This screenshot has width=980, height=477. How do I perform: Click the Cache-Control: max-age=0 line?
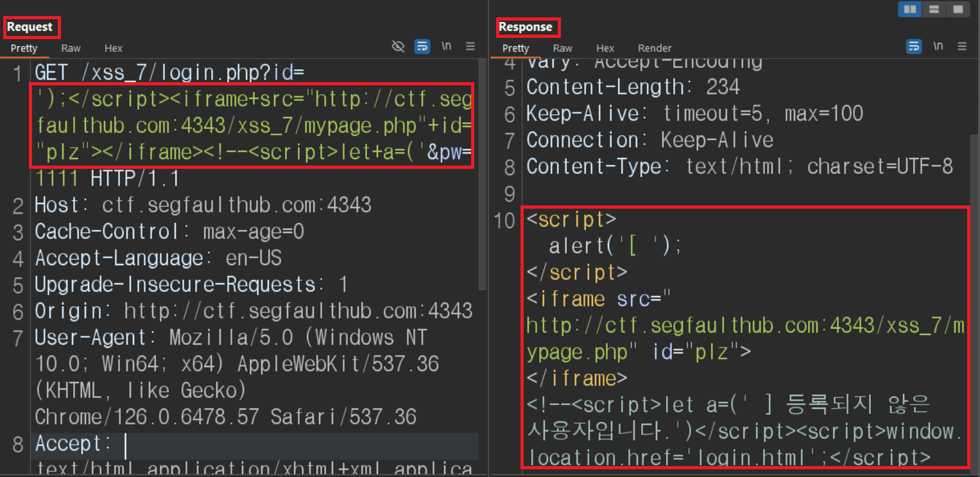[x=169, y=231]
